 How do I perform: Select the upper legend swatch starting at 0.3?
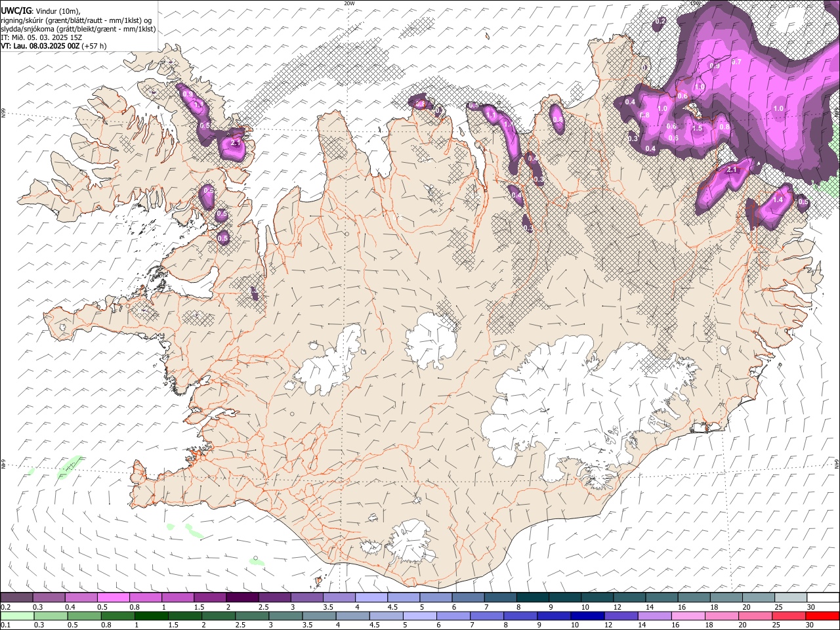click(49, 597)
